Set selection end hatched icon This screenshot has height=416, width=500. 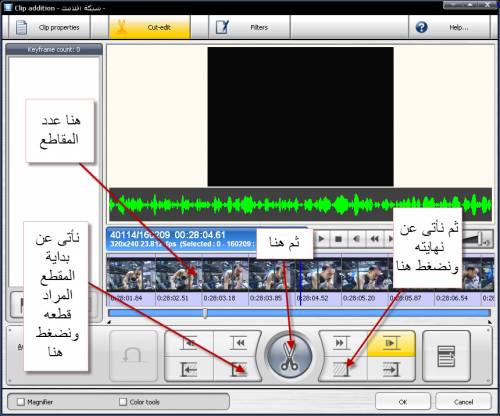[341, 369]
